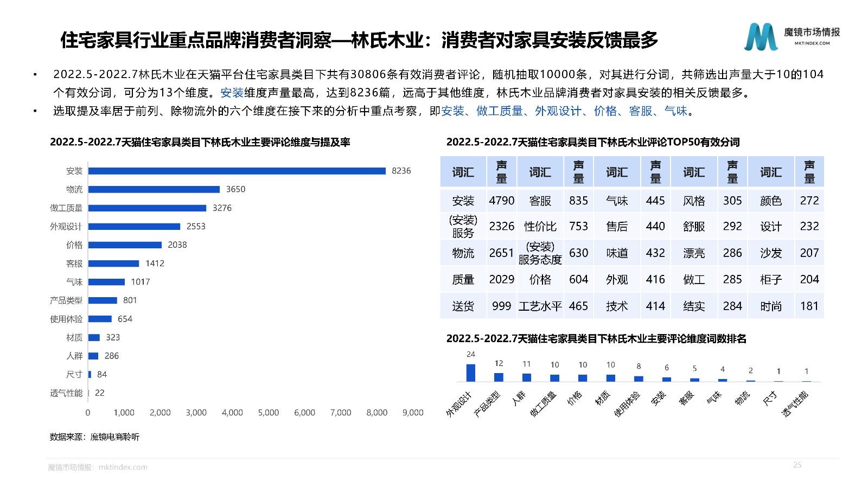This screenshot has height=488, width=868.
Task: Click table cell "4790"
Action: click(502, 201)
